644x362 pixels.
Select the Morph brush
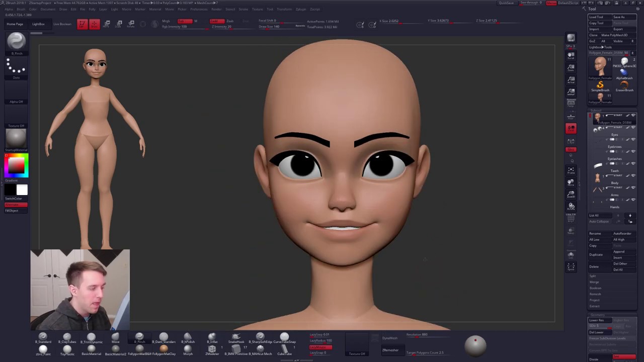click(x=188, y=350)
